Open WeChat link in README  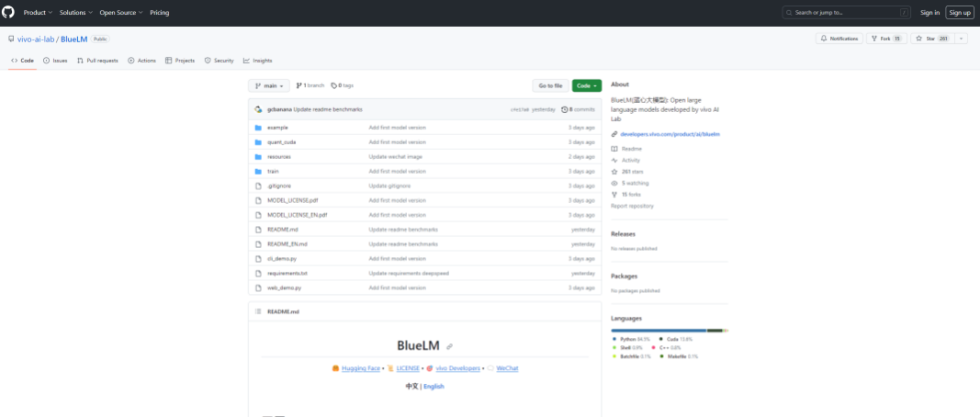point(507,368)
